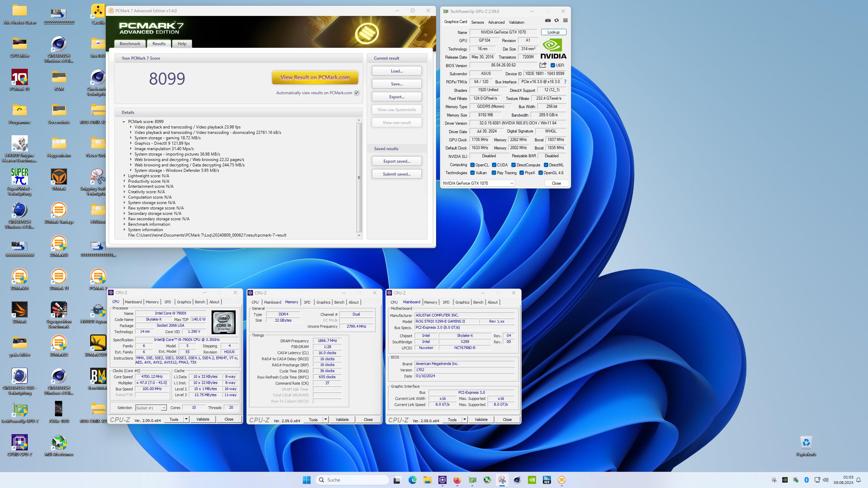Image resolution: width=868 pixels, height=488 pixels.
Task: Open Microsoft Edge from the taskbar
Action: (x=412, y=480)
